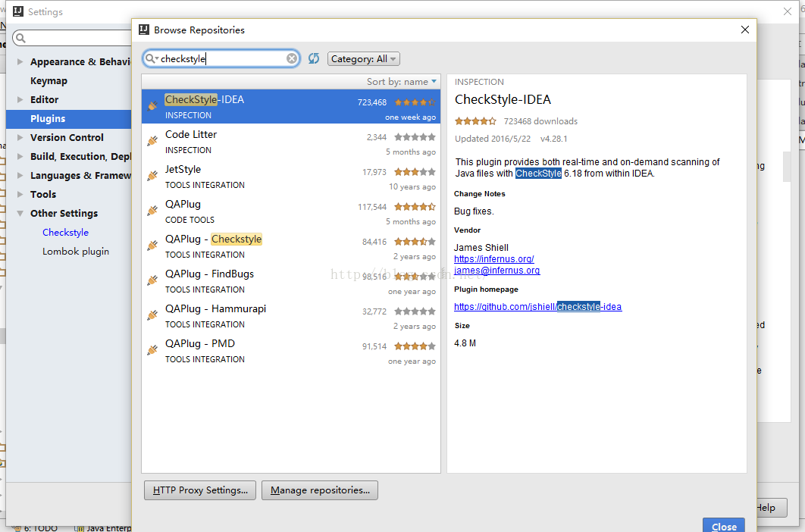
Task: Focus the Settings window search field
Action: tap(72, 38)
